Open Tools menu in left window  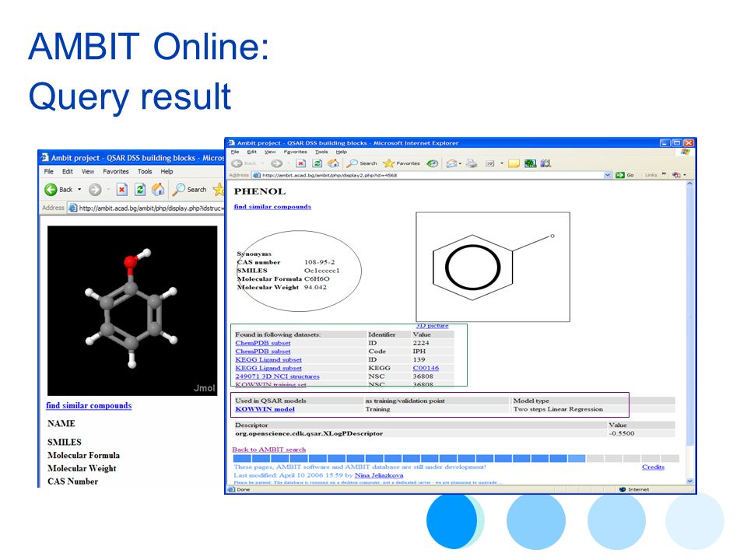(x=145, y=171)
